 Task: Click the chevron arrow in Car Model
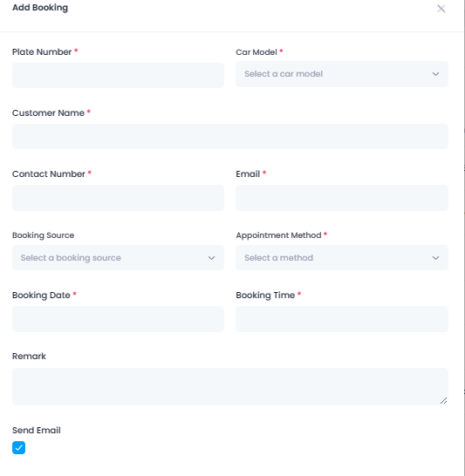tap(435, 74)
